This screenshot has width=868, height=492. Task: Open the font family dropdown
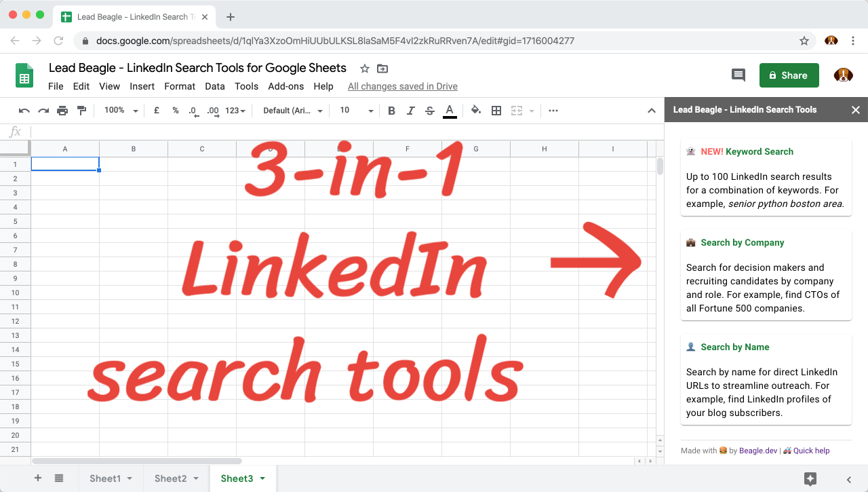(x=293, y=111)
